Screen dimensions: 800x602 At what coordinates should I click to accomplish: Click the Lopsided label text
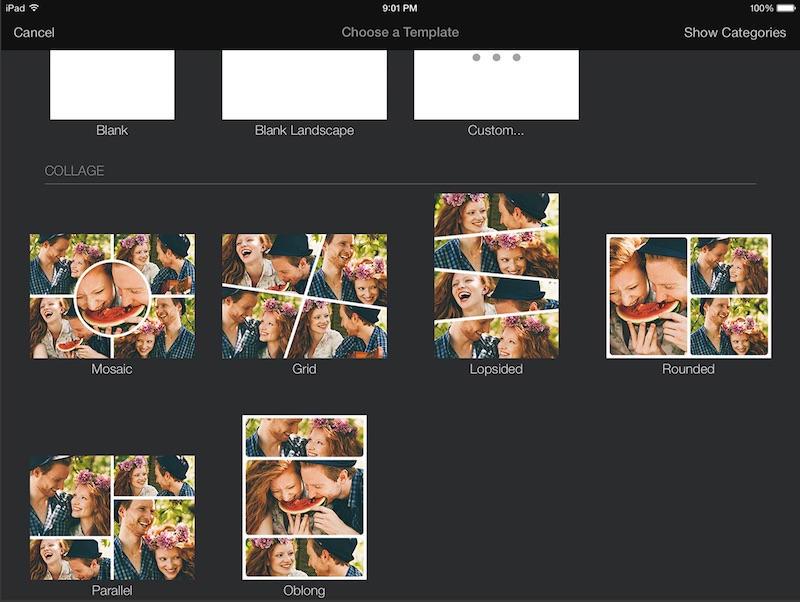coord(496,369)
